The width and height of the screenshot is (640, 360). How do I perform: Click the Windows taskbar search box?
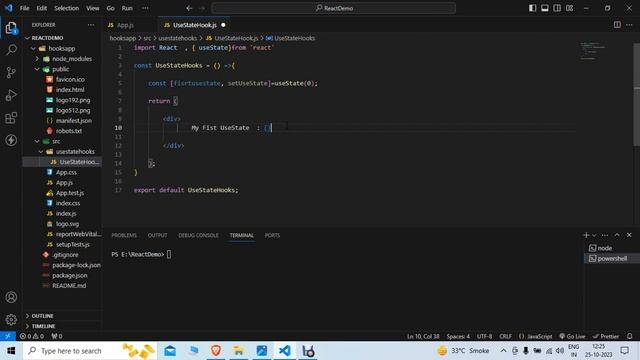(x=90, y=351)
